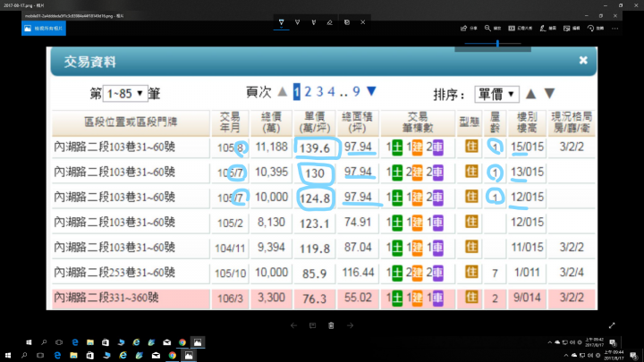Close the ink drawing toolbar
The height and width of the screenshot is (362, 644).
click(x=362, y=22)
